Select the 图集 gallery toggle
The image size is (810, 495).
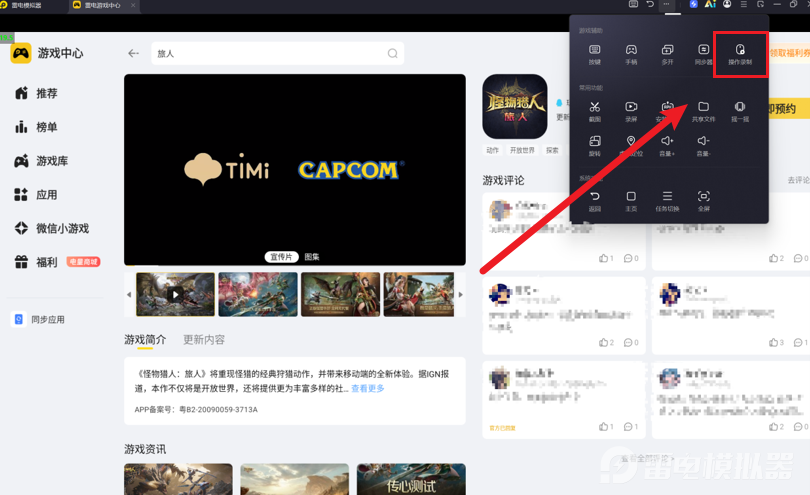tap(311, 257)
